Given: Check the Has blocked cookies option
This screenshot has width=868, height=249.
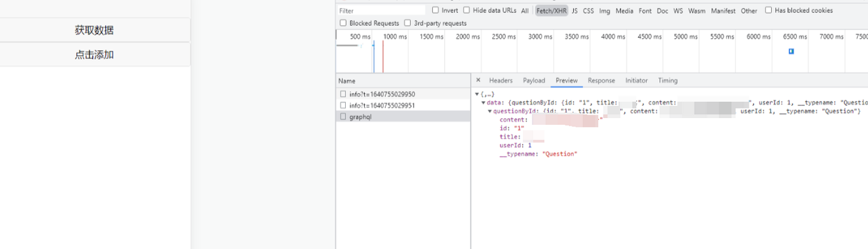Looking at the screenshot, I should pyautogui.click(x=768, y=10).
